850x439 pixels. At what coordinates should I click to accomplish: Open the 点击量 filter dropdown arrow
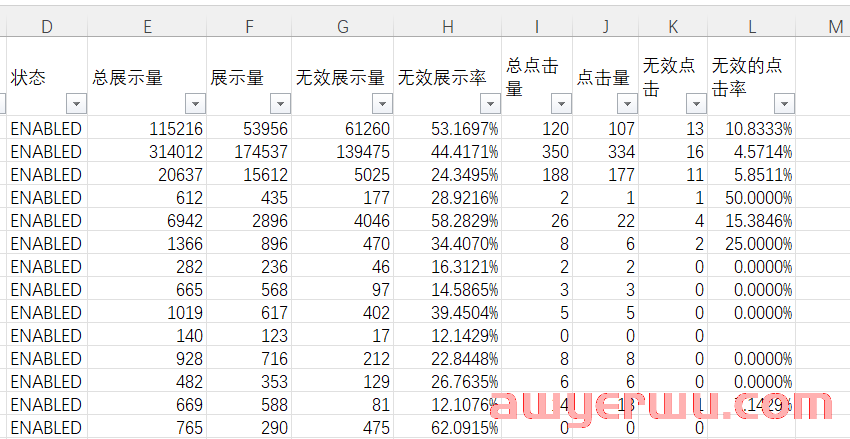point(627,104)
